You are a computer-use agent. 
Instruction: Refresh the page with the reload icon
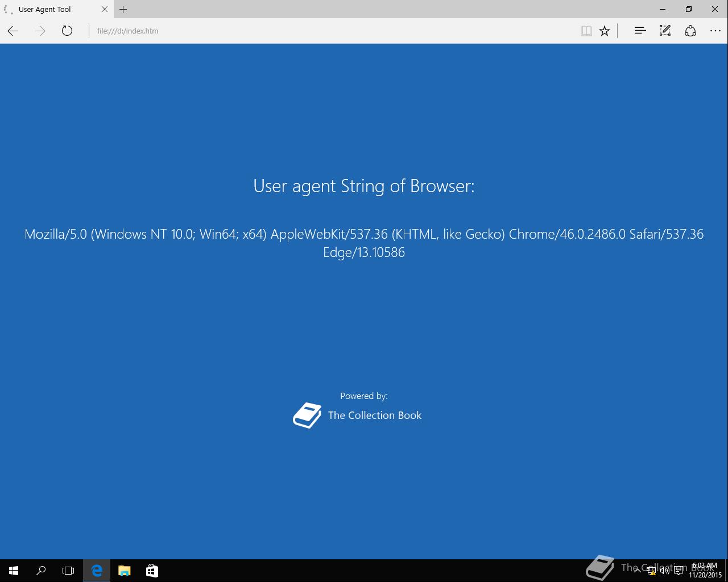click(x=67, y=31)
